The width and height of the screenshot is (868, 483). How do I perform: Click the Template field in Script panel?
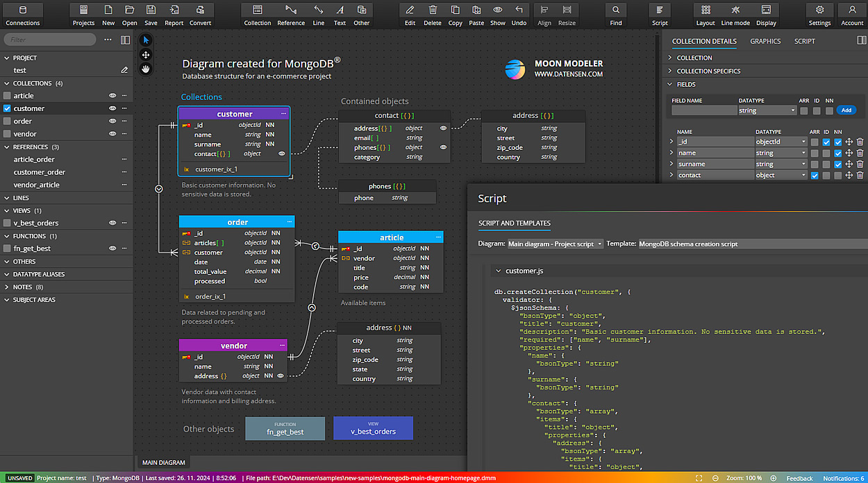pyautogui.click(x=753, y=244)
